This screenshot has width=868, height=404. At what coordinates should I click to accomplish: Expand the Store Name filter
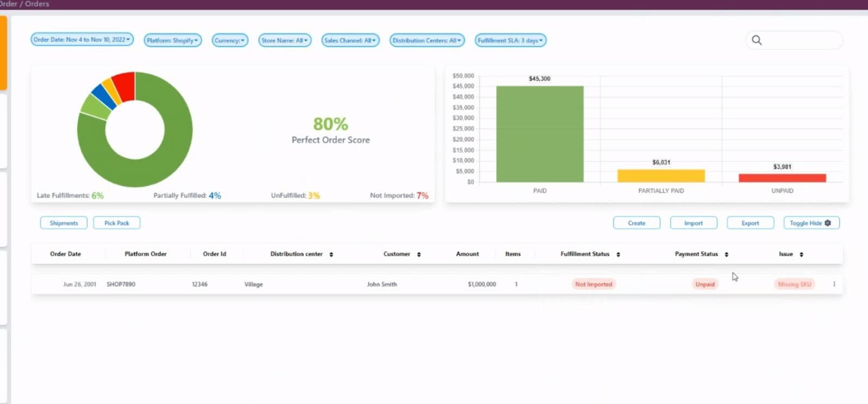tap(284, 40)
